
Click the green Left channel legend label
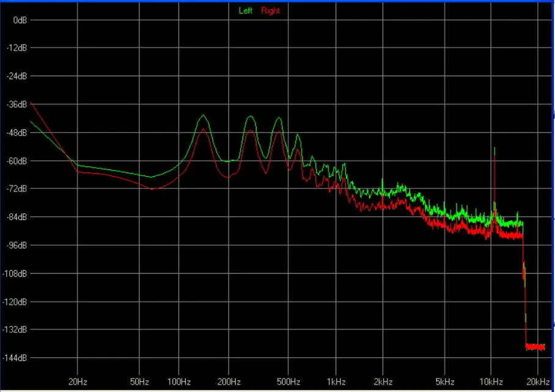[x=246, y=10]
